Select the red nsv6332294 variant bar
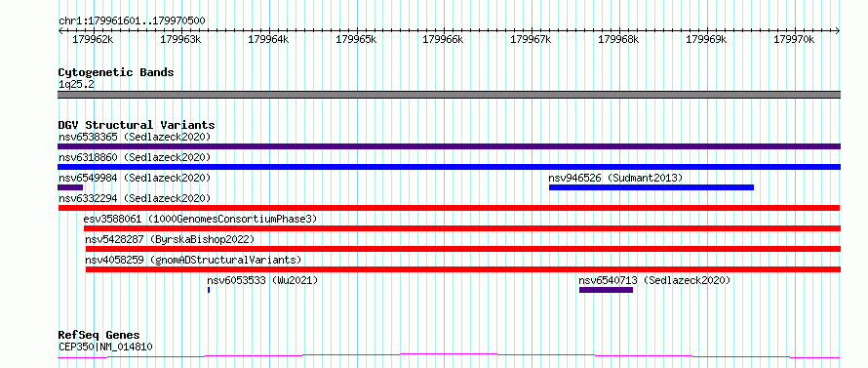The height and width of the screenshot is (368, 868). coord(449,208)
